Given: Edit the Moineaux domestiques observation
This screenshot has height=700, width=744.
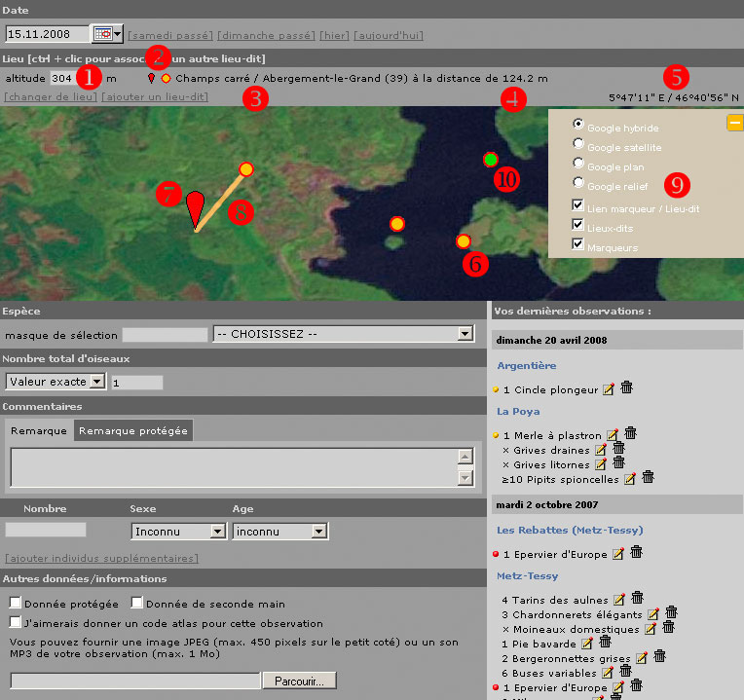Looking at the screenshot, I should [651, 629].
